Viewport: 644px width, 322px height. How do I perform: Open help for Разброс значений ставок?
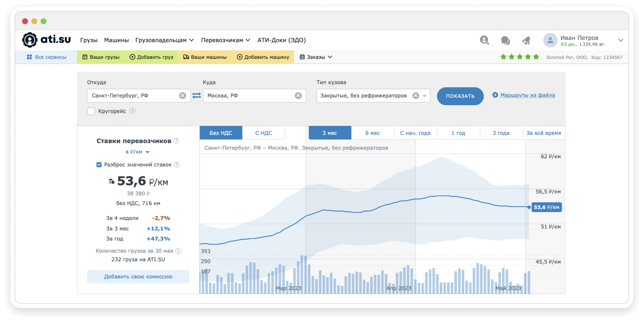point(177,165)
